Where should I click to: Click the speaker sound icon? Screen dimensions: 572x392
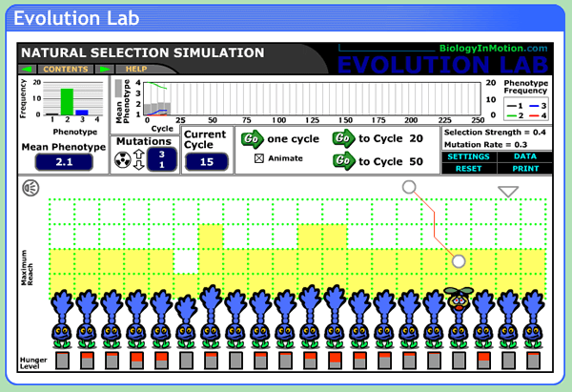[x=31, y=188]
